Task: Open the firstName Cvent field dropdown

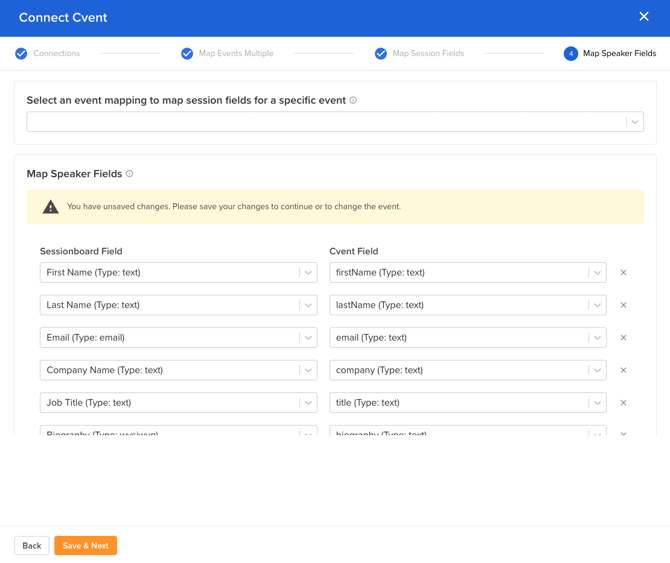Action: coord(468,273)
